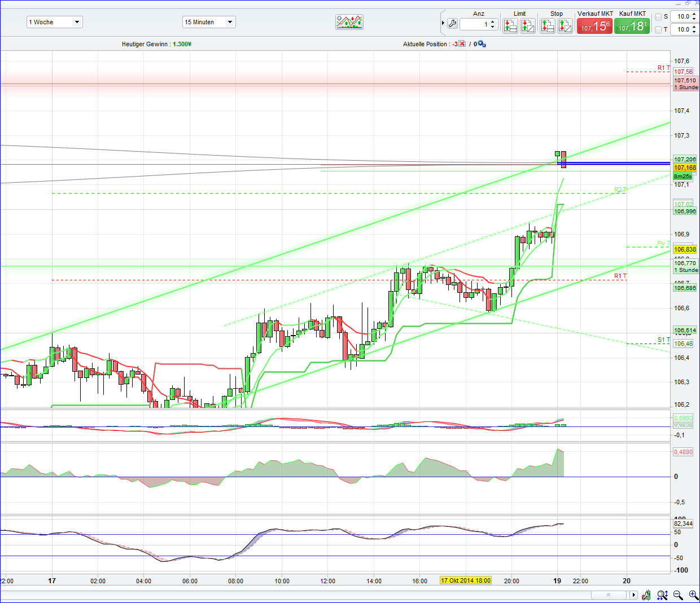Open the 1 Woche period dropdown
The image size is (700, 603).
(55, 22)
